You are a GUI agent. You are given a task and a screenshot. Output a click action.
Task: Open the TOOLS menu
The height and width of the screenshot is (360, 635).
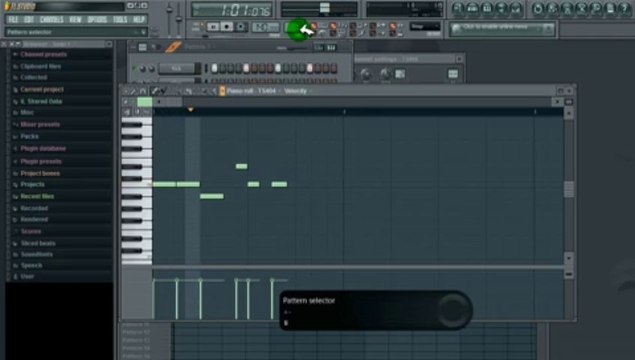[120, 19]
